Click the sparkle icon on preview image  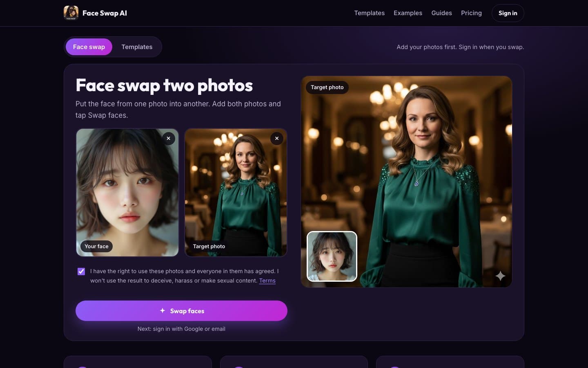coord(500,276)
